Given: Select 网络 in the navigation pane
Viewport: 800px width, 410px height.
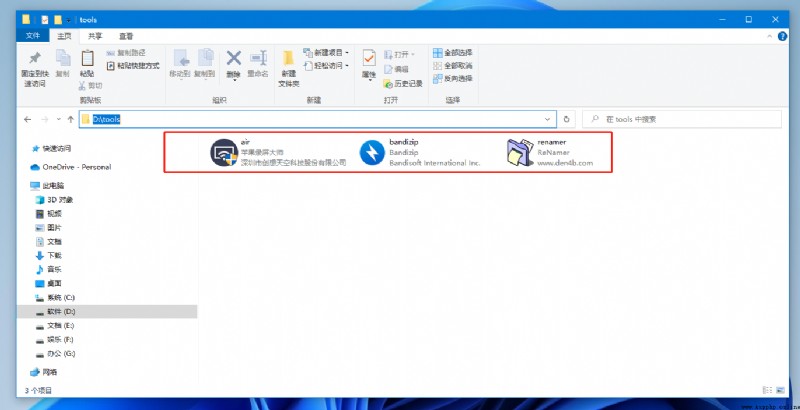Looking at the screenshot, I should tap(44, 372).
